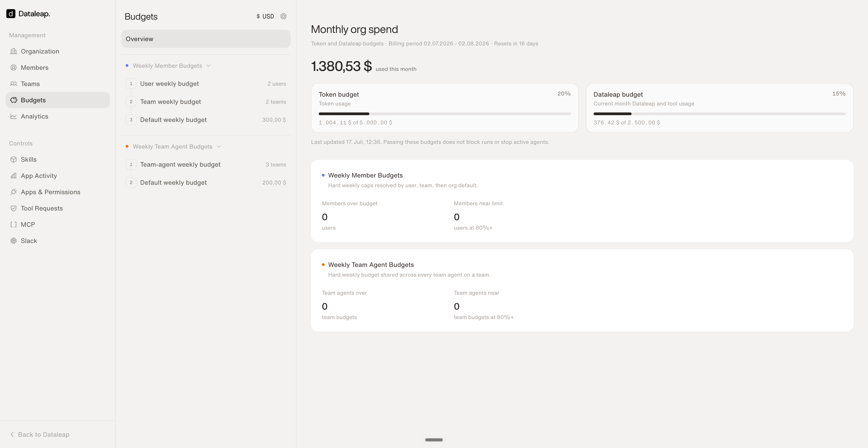This screenshot has height=448, width=868.
Task: Select the Overview tab in Budgets
Action: 206,39
